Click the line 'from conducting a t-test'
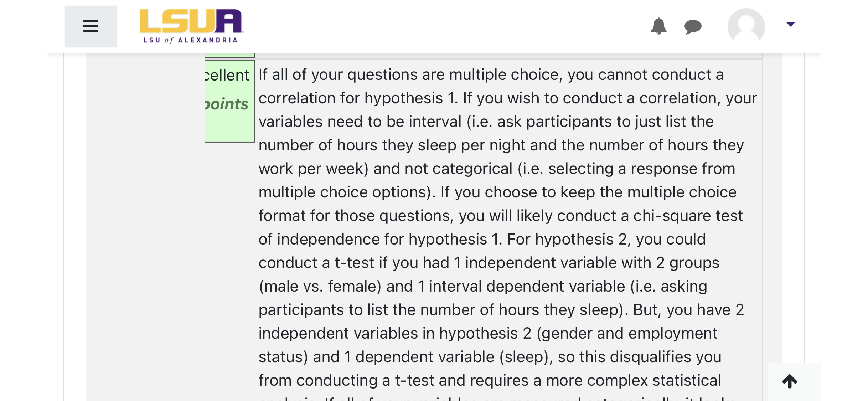This screenshot has width=868, height=401. [490, 380]
